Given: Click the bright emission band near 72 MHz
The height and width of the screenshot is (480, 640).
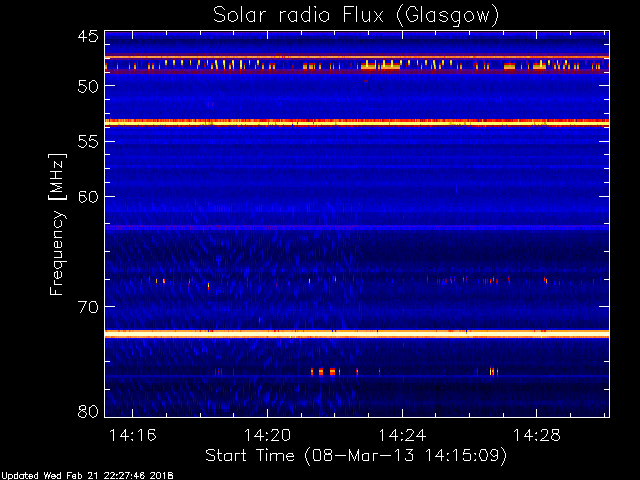Looking at the screenshot, I should coord(357,334).
